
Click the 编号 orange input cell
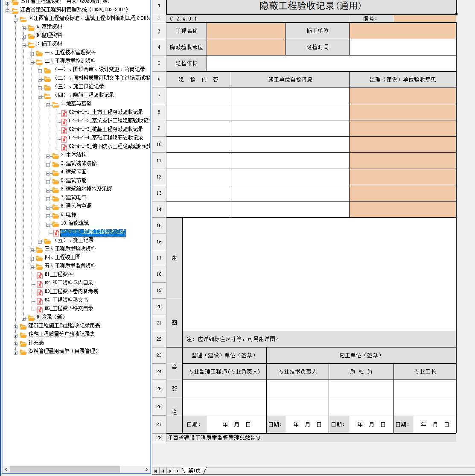(x=425, y=18)
